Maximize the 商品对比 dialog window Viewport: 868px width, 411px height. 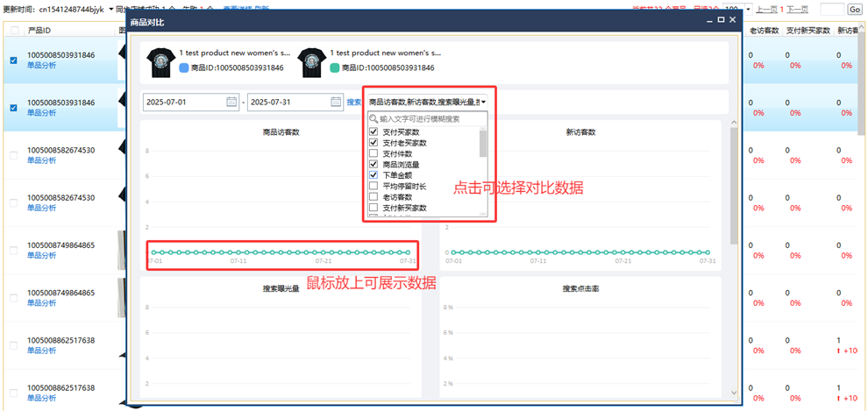click(721, 20)
